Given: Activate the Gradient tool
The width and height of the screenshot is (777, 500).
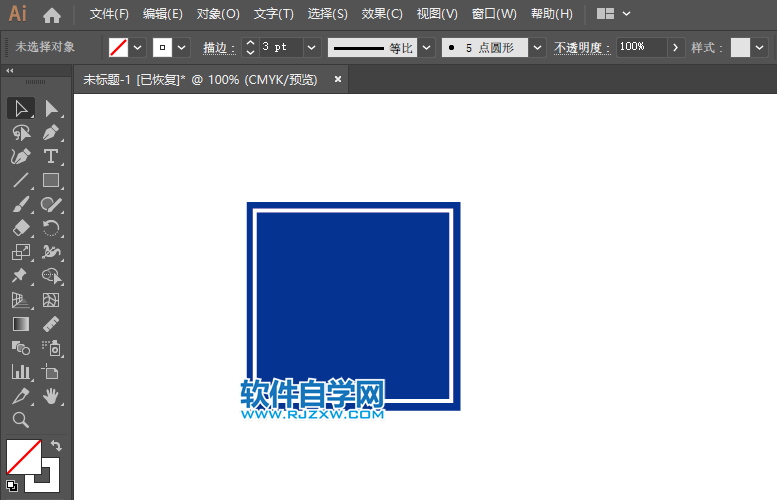Looking at the screenshot, I should tap(21, 324).
